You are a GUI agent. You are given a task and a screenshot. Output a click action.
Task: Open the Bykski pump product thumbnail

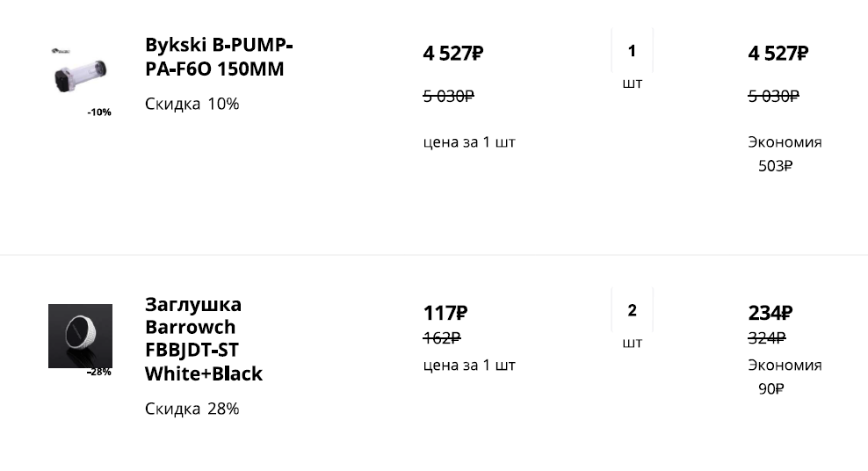click(80, 72)
